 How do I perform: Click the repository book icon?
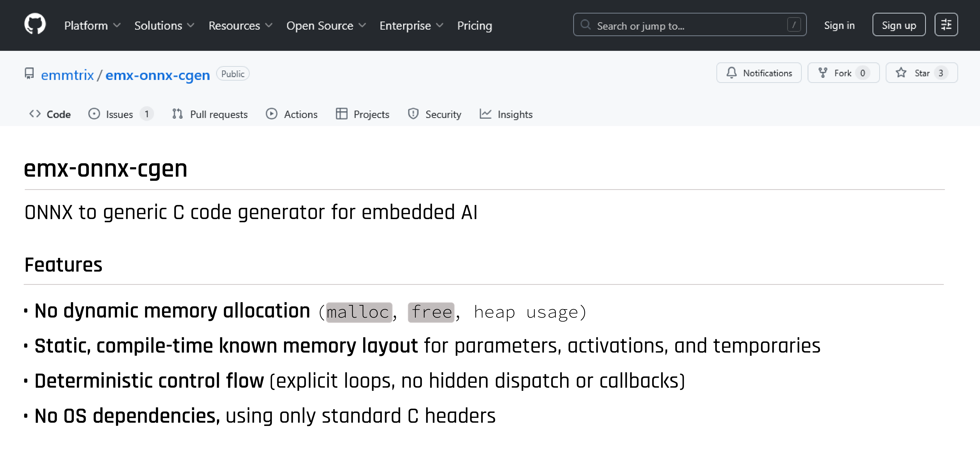(x=29, y=73)
